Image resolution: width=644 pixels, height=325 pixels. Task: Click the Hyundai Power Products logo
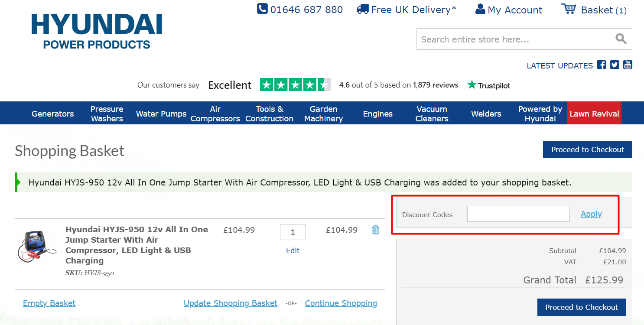(x=97, y=31)
